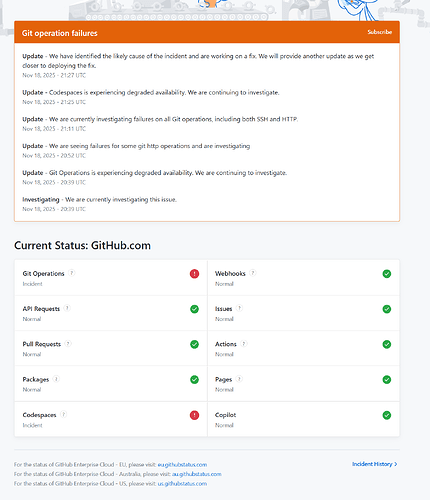Click the green checkmark for API Requests
Screen dimensions: 430x500
pos(194,309)
